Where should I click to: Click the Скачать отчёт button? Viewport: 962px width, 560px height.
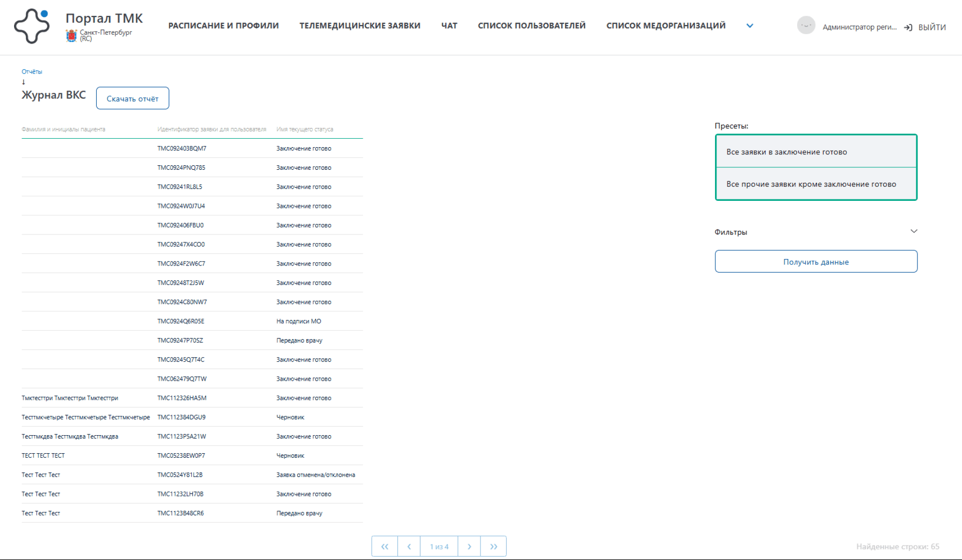point(132,98)
